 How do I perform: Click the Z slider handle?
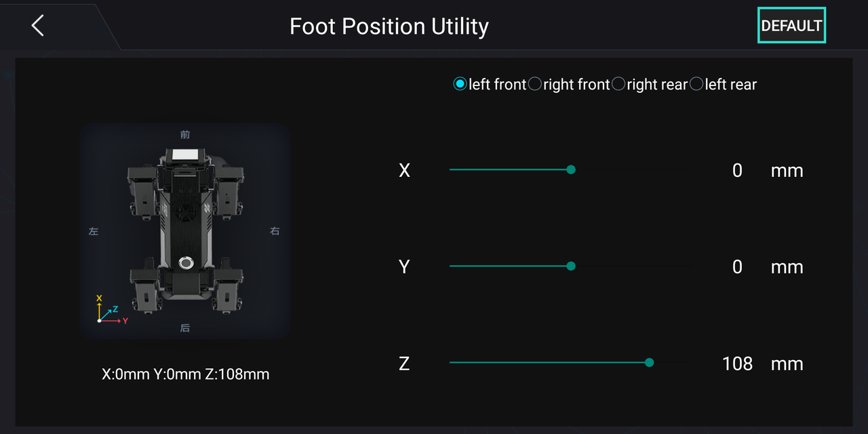(649, 363)
